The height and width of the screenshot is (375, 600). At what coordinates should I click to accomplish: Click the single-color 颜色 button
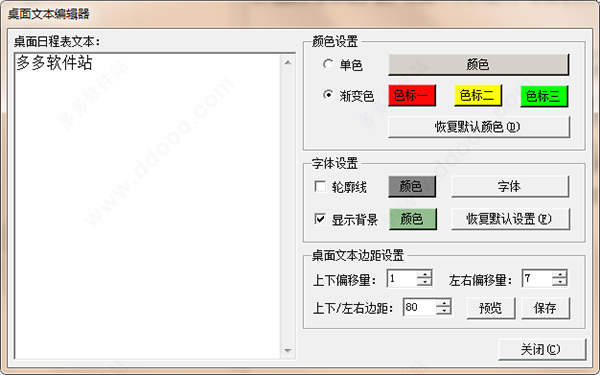(x=478, y=65)
